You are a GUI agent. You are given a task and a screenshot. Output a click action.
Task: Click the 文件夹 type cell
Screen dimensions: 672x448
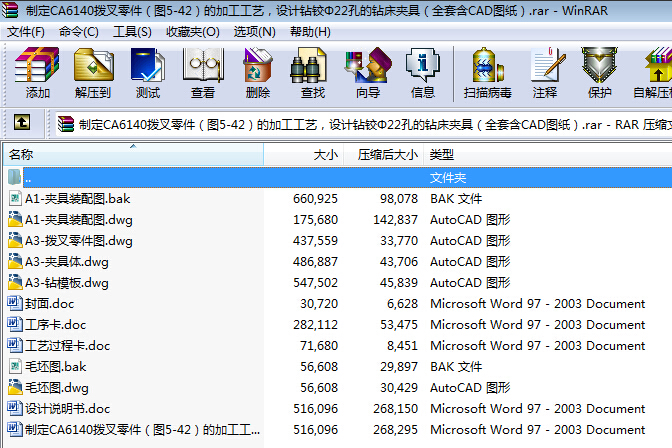tap(448, 177)
